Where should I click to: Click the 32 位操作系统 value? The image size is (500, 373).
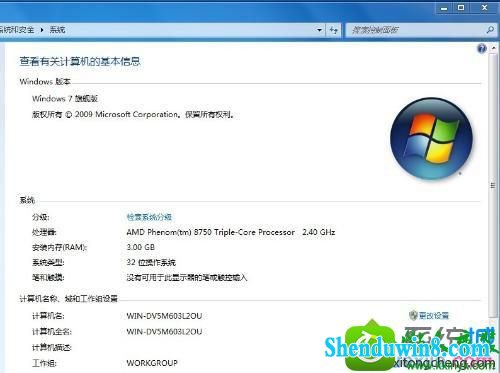[151, 262]
